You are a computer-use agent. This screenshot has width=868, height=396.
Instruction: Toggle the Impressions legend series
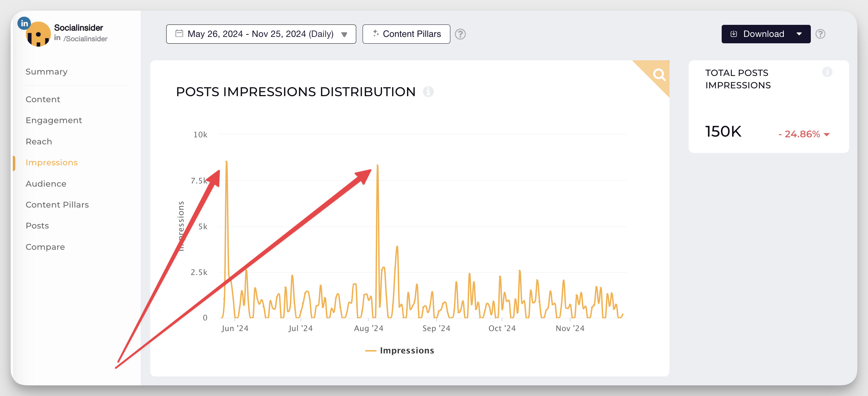400,351
